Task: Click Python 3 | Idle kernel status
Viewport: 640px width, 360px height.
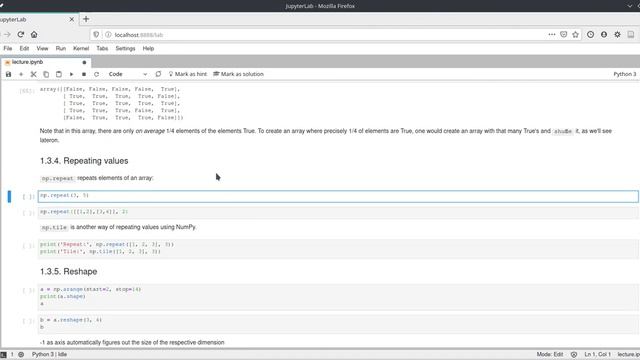Action: [x=49, y=354]
